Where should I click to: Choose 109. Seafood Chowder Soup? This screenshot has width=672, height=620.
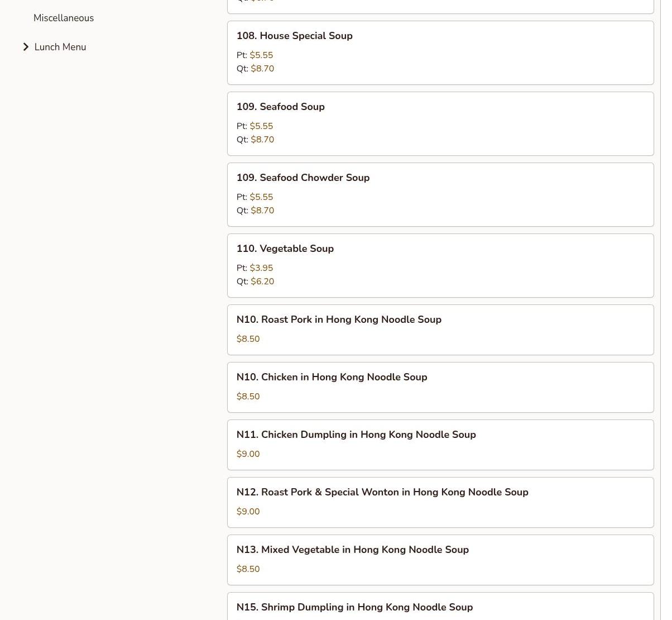point(303,178)
